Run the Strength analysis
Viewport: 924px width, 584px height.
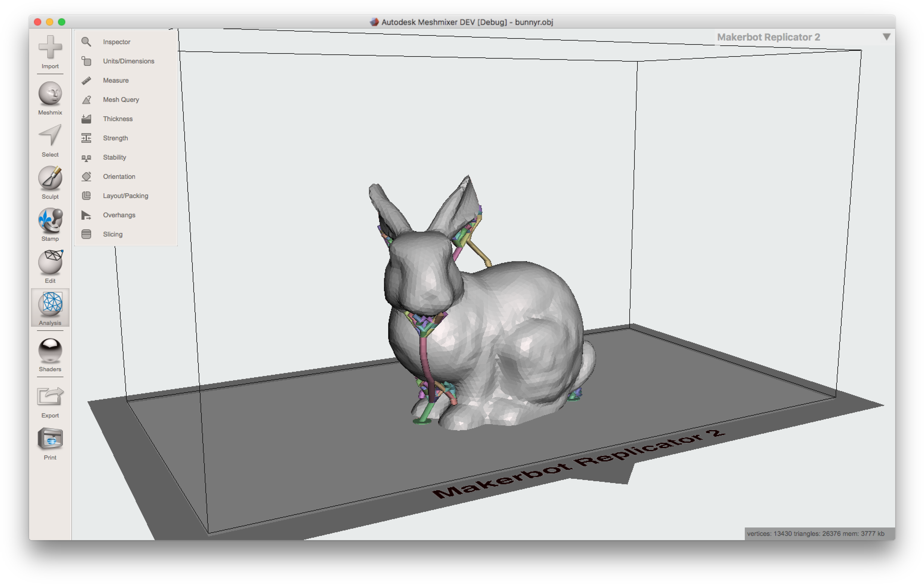click(x=115, y=138)
